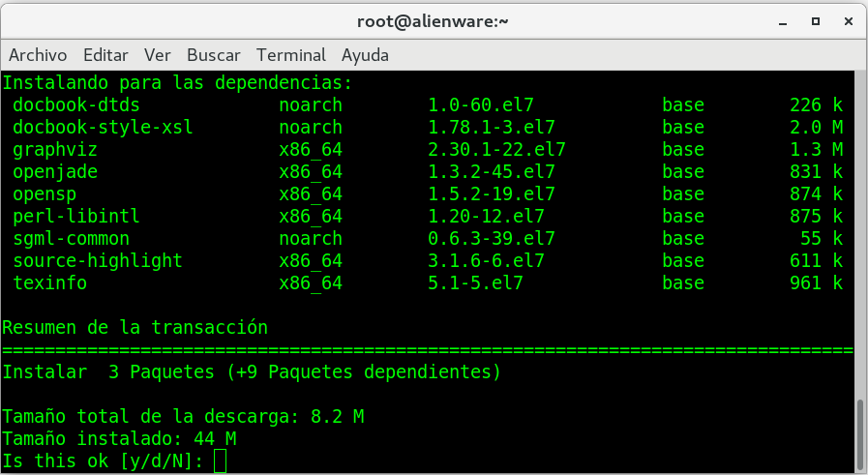The image size is (868, 475).
Task: Click the cursor after 'Is this ok' prompt
Action: pyautogui.click(x=220, y=461)
